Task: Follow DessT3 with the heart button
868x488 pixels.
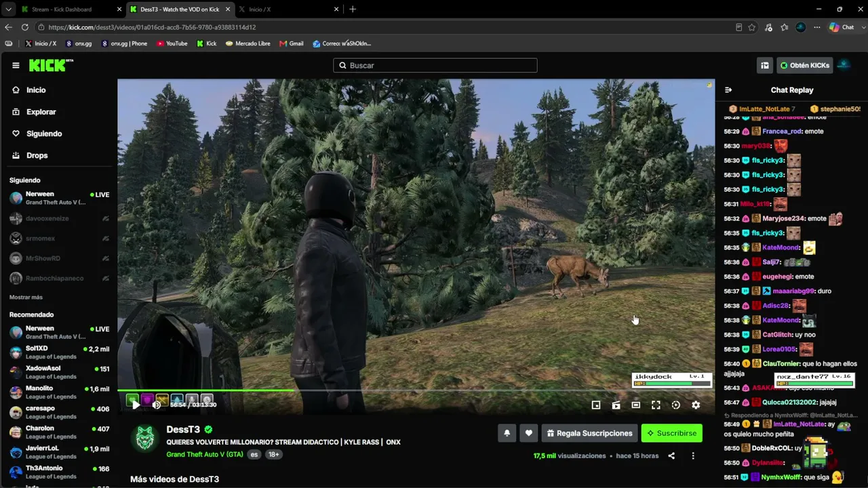Action: 529,433
